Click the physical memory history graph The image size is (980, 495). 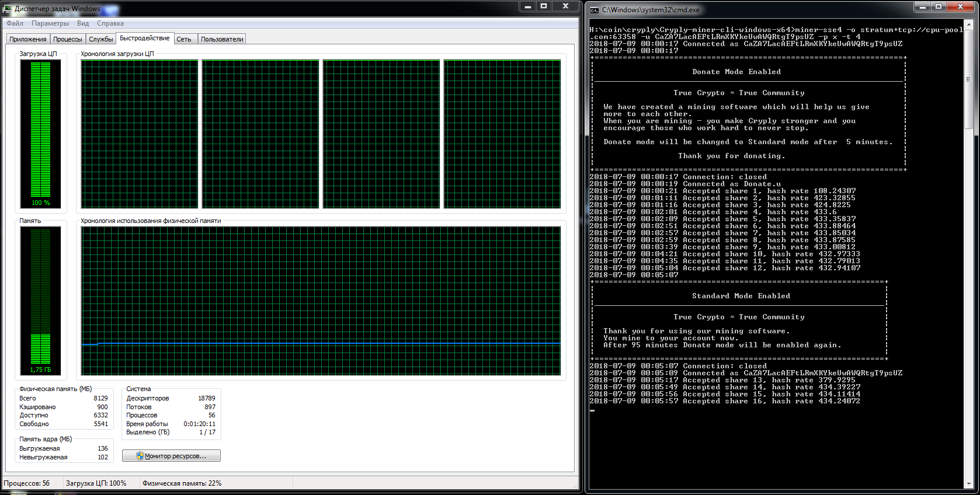click(321, 301)
